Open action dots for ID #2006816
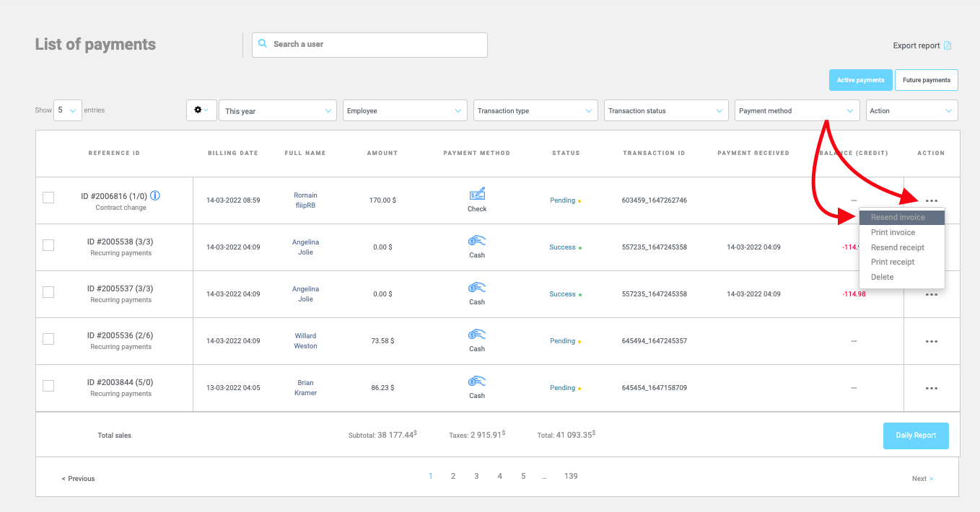The width and height of the screenshot is (980, 512). click(932, 200)
